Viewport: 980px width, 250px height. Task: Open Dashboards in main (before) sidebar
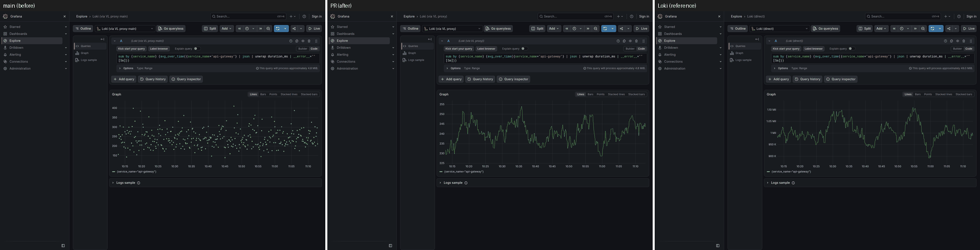tap(18, 34)
